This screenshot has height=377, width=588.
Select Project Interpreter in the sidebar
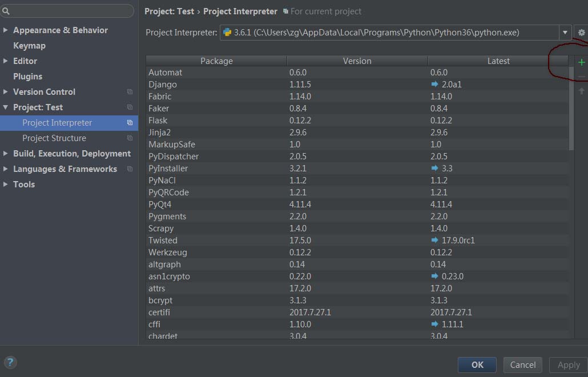click(x=69, y=123)
